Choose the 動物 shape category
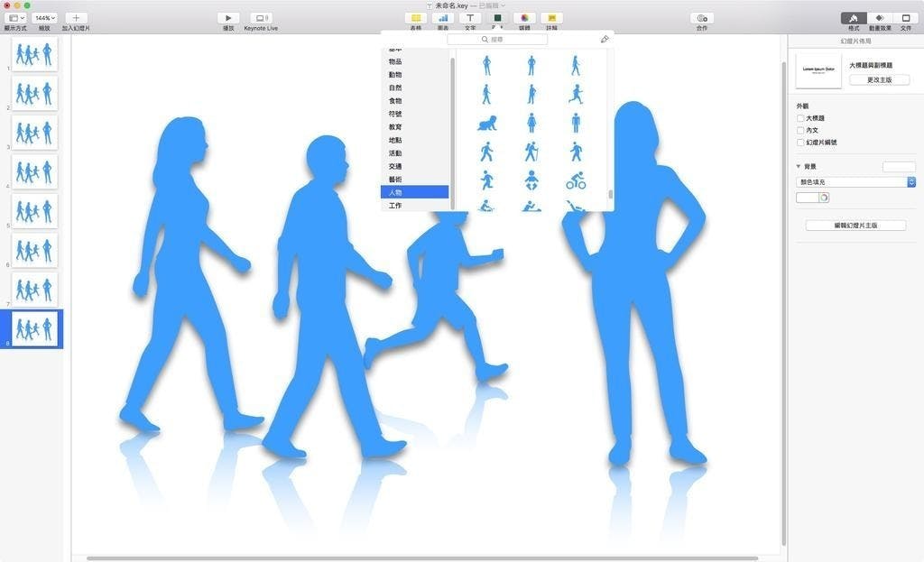 [x=415, y=75]
